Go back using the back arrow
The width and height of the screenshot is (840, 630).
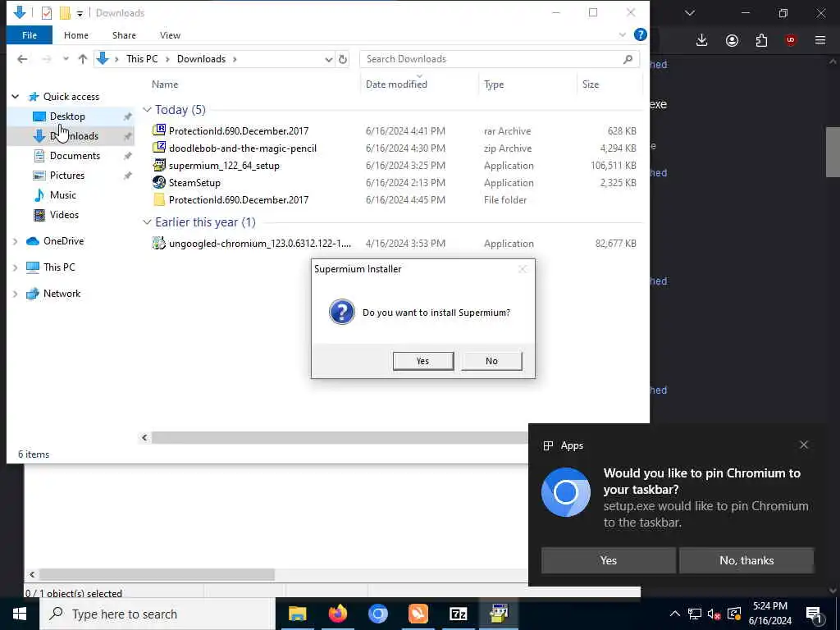point(22,59)
